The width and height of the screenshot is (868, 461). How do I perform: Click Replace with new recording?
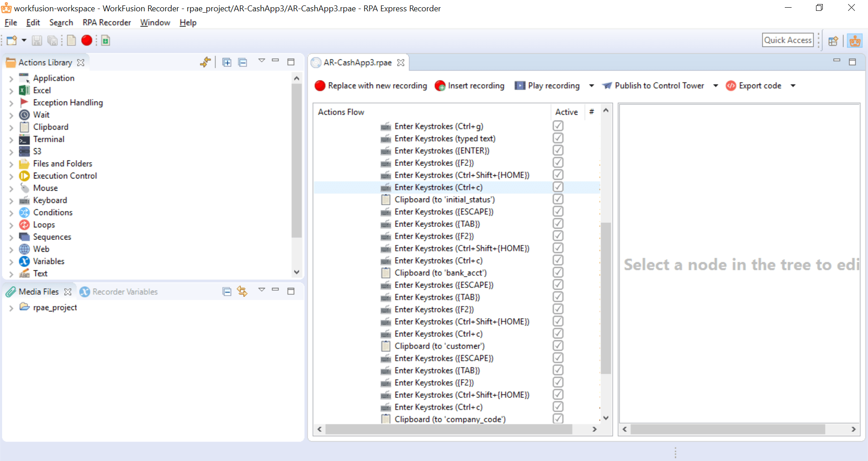coord(371,85)
